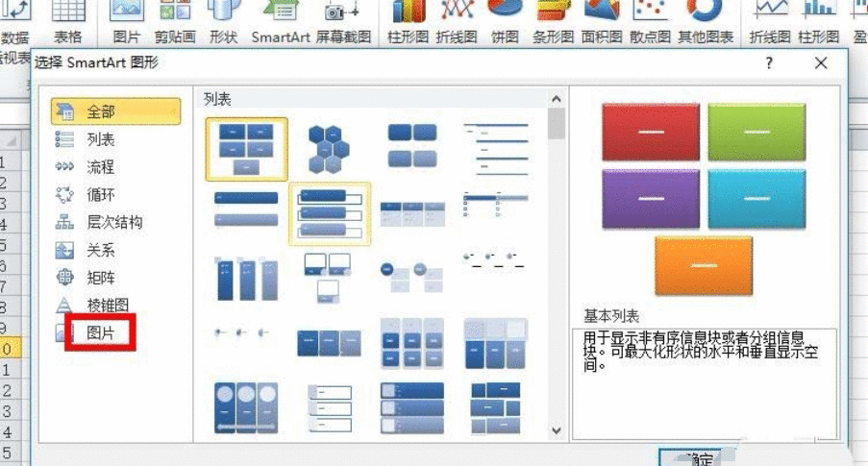Choose the picture caption frames layout

pos(328,278)
